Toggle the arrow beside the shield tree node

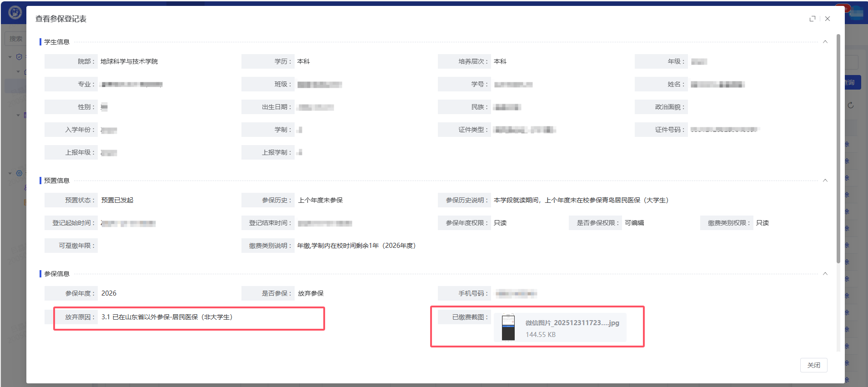pos(10,57)
